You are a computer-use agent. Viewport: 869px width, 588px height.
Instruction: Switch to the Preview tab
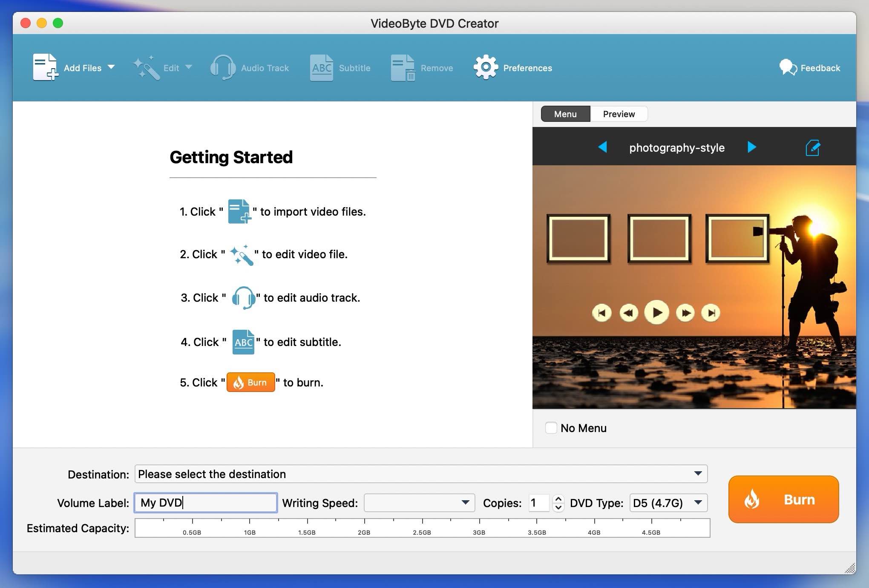619,114
